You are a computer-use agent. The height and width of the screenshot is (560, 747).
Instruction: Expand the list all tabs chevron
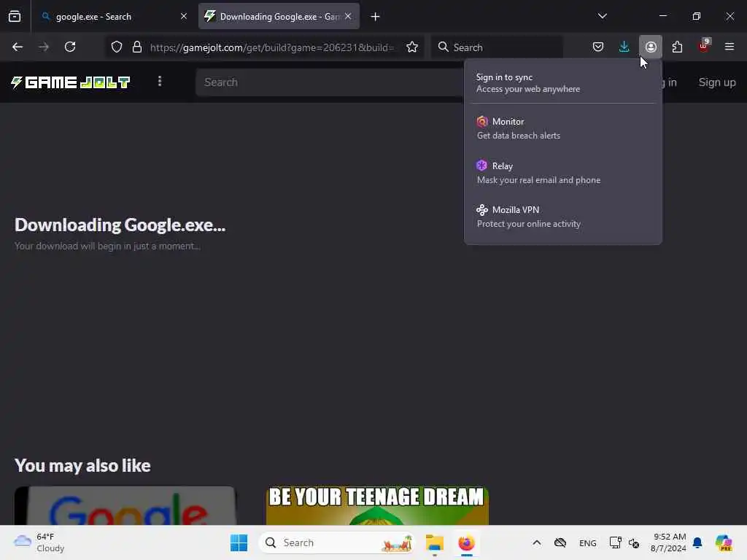tap(602, 16)
